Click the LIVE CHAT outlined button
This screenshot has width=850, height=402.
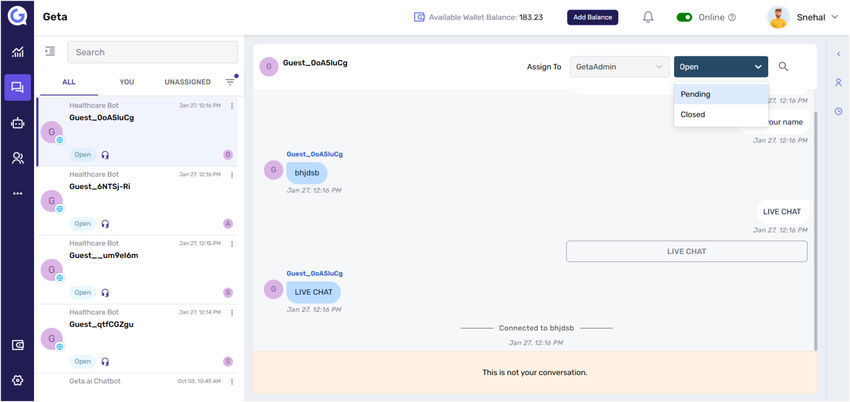[686, 251]
